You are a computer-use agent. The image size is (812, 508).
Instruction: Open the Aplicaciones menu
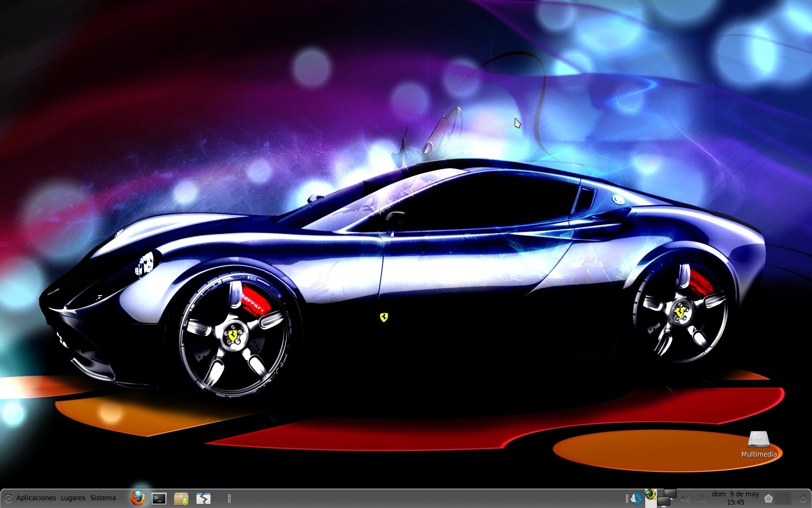36,498
